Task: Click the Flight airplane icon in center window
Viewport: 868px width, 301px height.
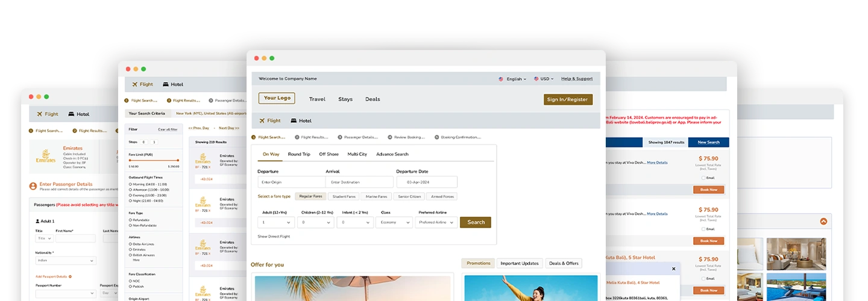Action: click(262, 120)
